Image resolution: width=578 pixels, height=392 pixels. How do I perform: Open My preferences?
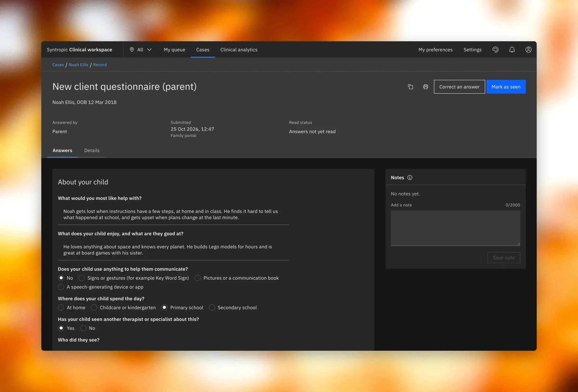(x=435, y=50)
